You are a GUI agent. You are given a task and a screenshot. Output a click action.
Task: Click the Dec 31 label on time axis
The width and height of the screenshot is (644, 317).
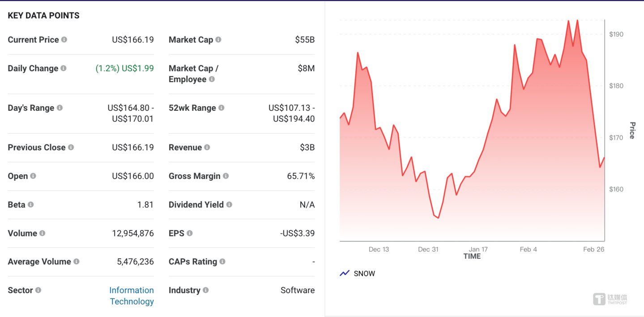point(428,249)
